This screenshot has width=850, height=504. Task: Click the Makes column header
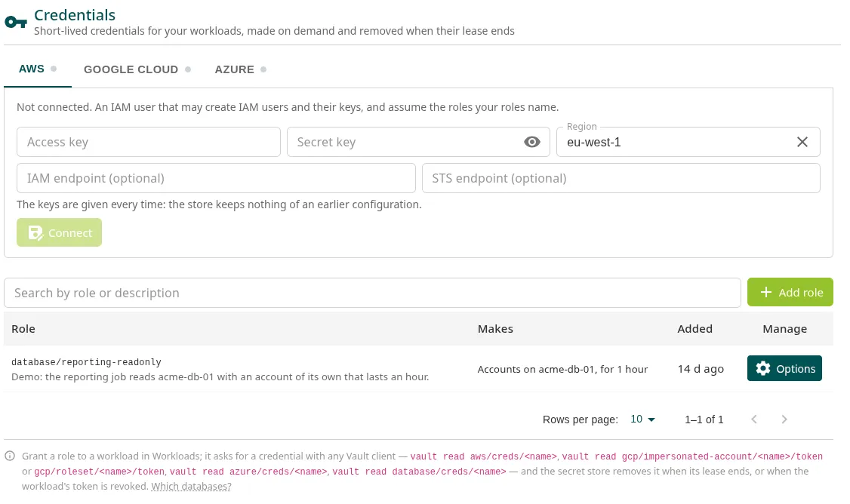click(495, 329)
